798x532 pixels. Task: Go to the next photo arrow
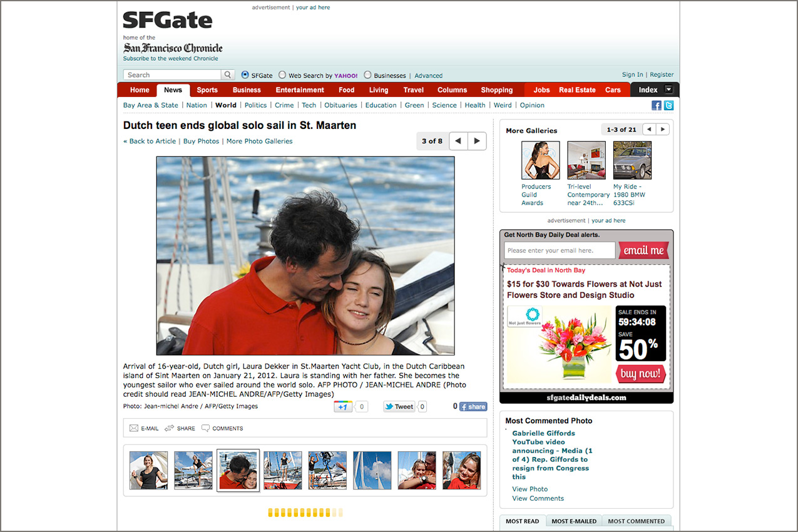(478, 141)
